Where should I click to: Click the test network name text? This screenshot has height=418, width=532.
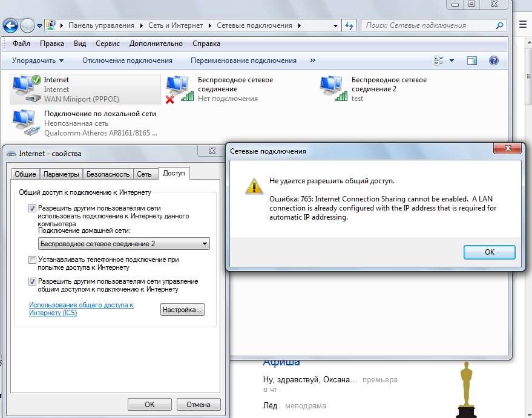click(x=357, y=99)
